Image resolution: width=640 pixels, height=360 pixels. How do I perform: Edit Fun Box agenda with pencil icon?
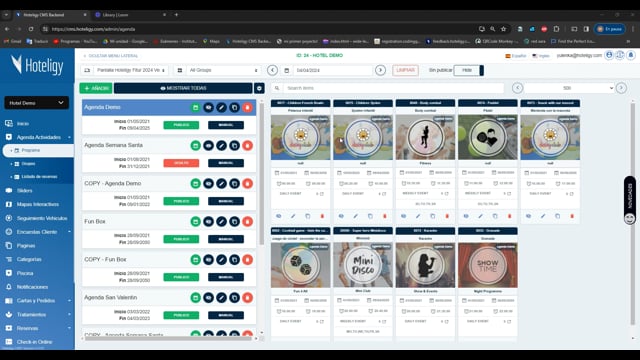[221, 222]
